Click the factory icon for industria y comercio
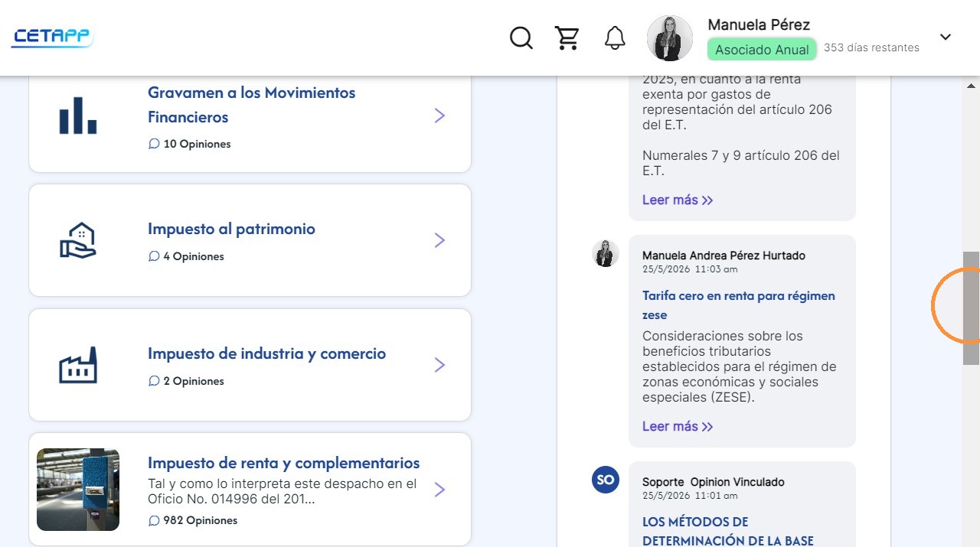Image resolution: width=980 pixels, height=547 pixels. pyautogui.click(x=78, y=365)
